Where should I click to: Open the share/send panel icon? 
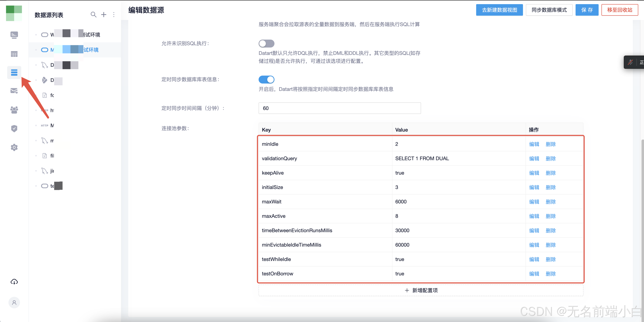(x=14, y=91)
